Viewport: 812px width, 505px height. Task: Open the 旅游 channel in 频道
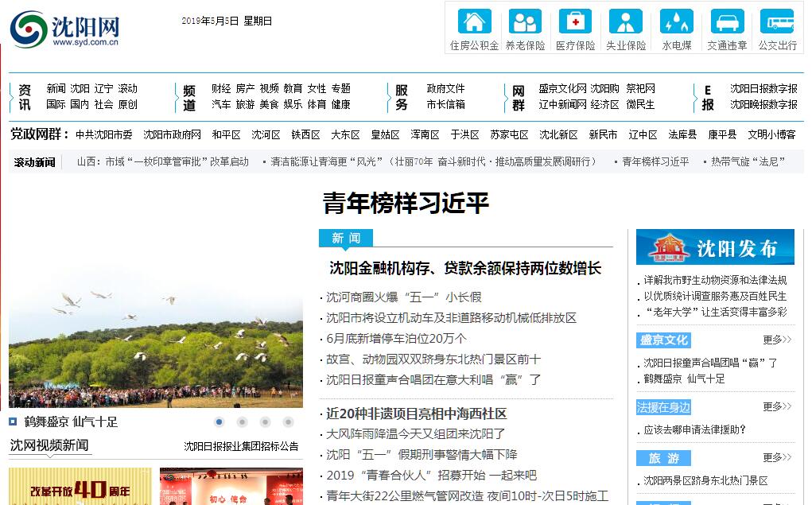[245, 105]
